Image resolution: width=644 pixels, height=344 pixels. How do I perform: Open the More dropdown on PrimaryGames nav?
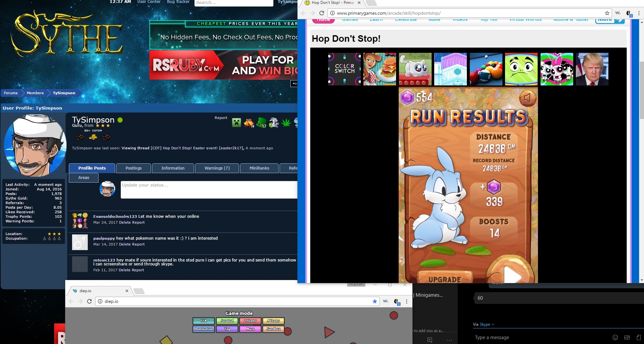(610, 20)
